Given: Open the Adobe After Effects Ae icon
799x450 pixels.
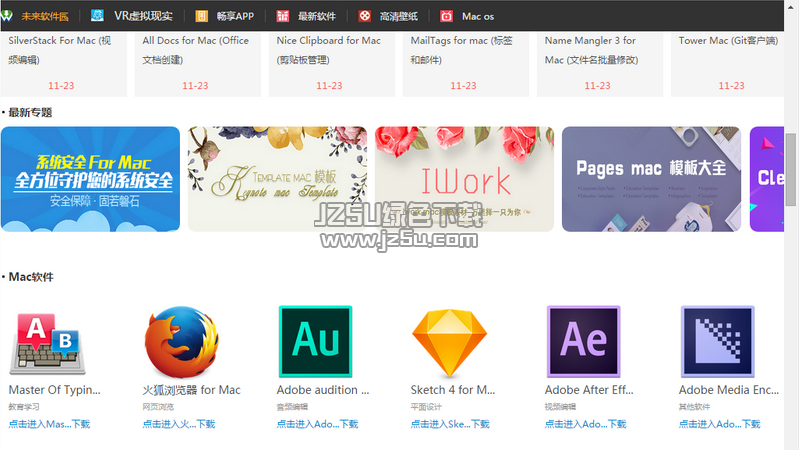Looking at the screenshot, I should (x=583, y=341).
